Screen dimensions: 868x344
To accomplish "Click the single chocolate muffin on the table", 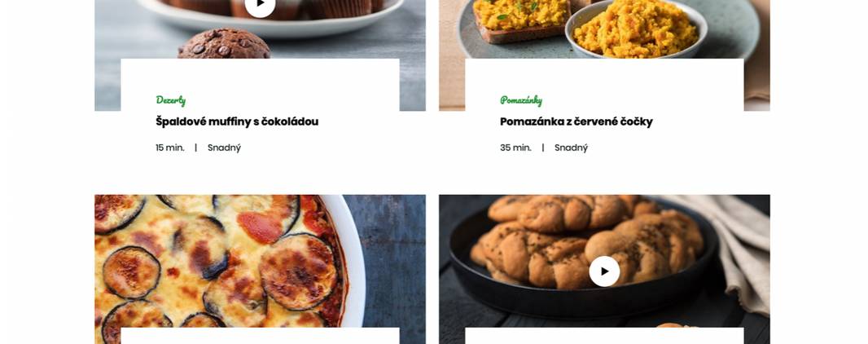I will (x=224, y=45).
